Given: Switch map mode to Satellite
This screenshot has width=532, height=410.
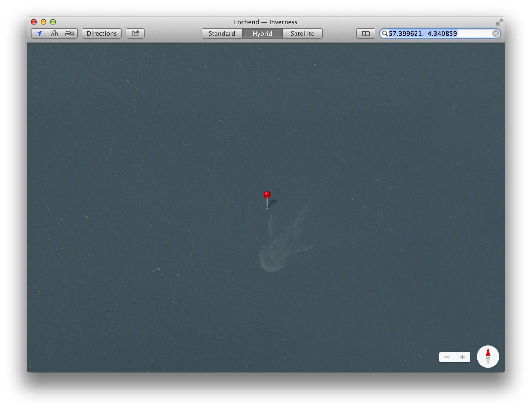Looking at the screenshot, I should click(x=303, y=33).
